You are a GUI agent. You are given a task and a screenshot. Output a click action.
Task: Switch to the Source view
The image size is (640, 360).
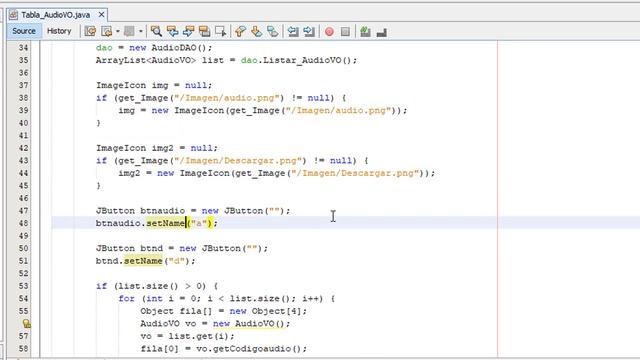pos(24,31)
